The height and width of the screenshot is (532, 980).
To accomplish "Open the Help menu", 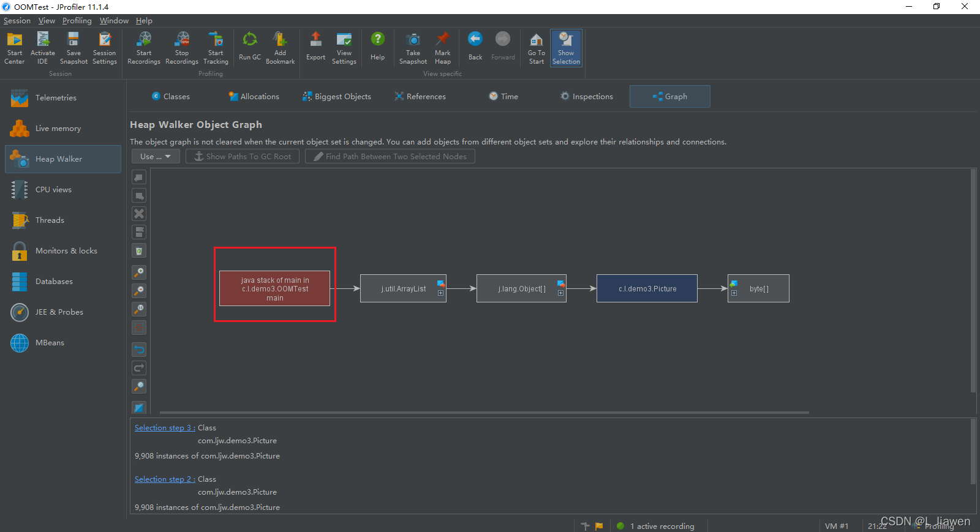I will pos(144,21).
